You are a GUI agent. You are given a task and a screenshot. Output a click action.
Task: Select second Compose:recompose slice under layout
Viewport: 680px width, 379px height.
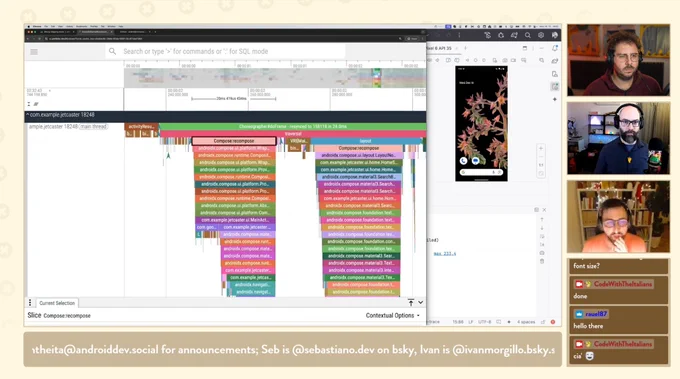coord(359,148)
